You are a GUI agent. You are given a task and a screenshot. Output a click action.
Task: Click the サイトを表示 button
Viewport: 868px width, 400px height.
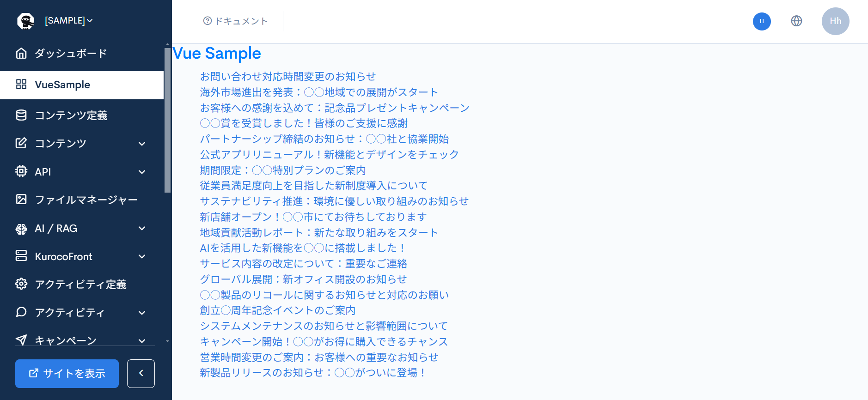pos(67,373)
